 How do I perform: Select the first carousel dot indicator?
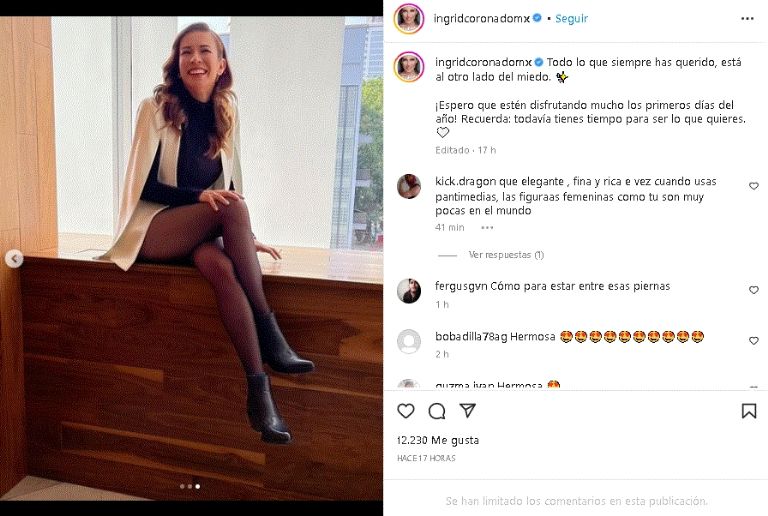[x=182, y=487]
